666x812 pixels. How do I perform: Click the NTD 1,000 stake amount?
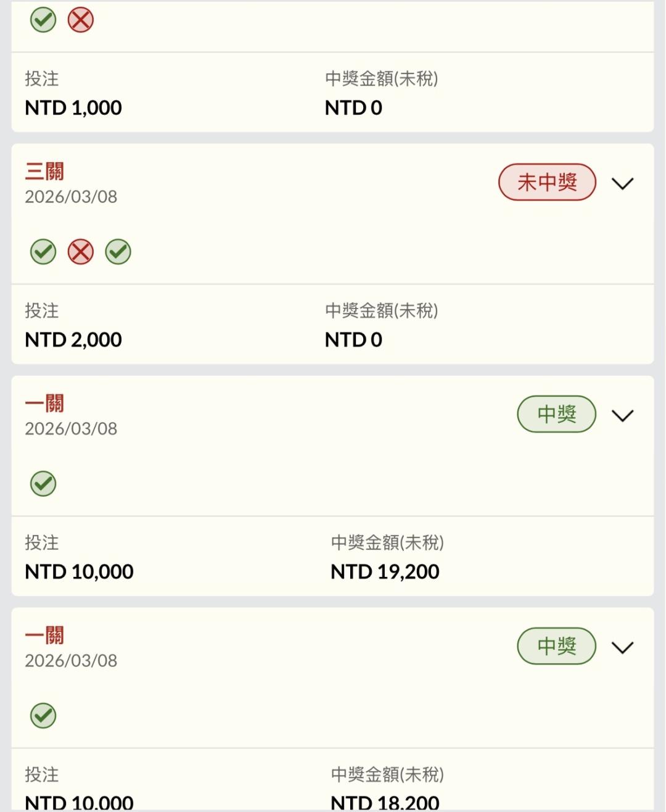click(73, 107)
